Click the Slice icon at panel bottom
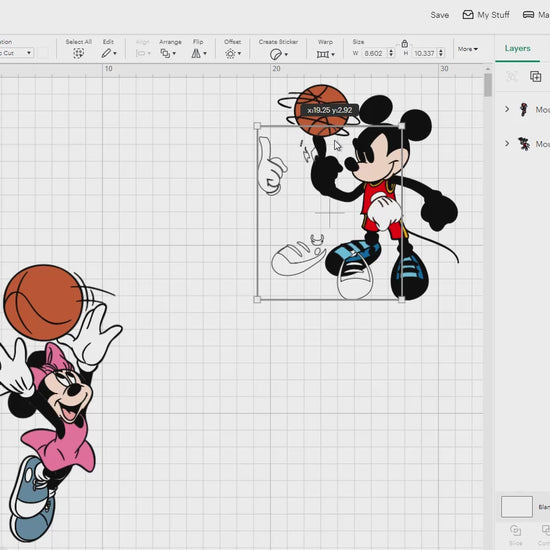Screen dimensions: 550x550 coord(515,530)
